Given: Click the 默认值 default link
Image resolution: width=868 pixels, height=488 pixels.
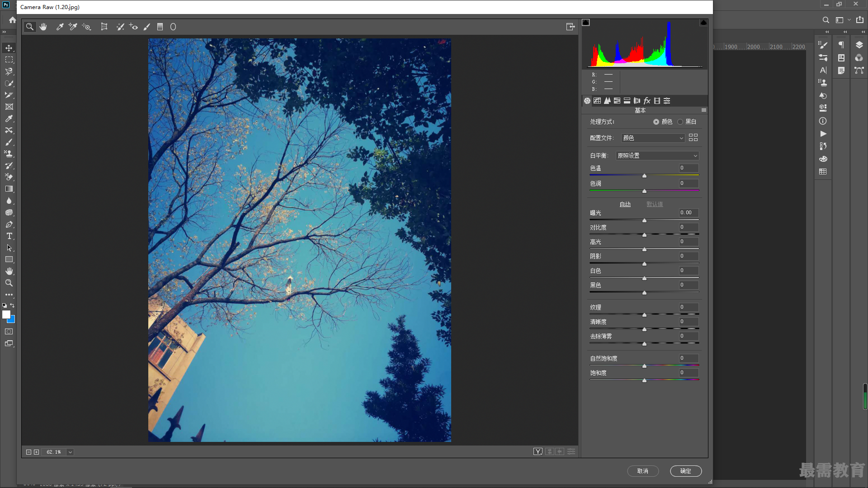Looking at the screenshot, I should click(x=654, y=204).
